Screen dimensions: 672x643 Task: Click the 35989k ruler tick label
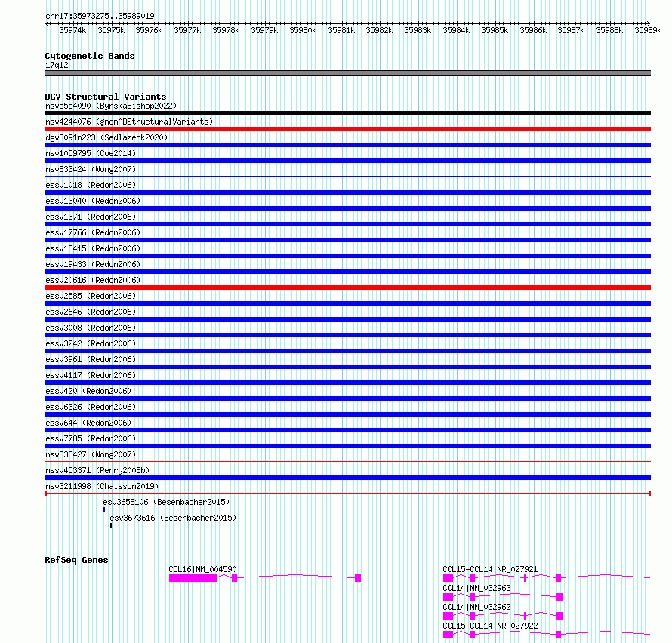648,30
